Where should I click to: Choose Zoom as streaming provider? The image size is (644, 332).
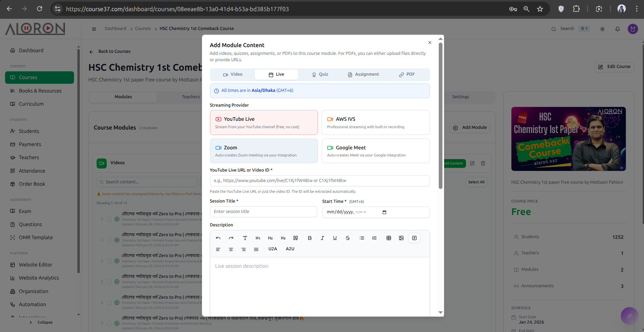click(264, 151)
